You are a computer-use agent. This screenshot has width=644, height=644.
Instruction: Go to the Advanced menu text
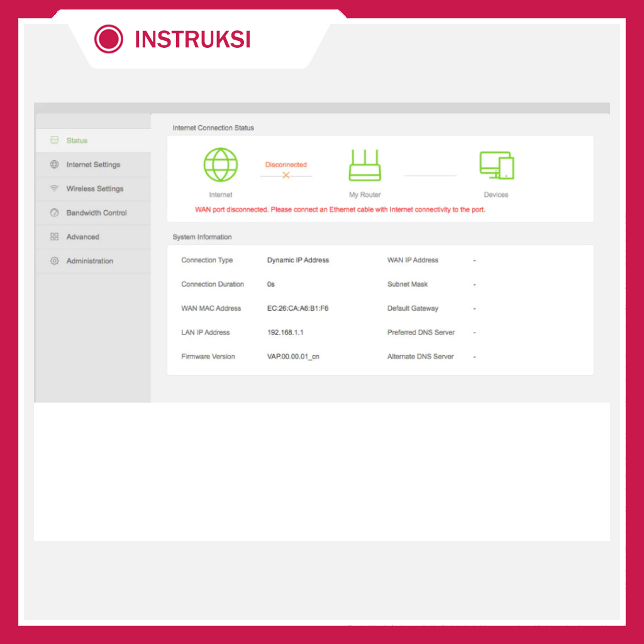(x=83, y=237)
